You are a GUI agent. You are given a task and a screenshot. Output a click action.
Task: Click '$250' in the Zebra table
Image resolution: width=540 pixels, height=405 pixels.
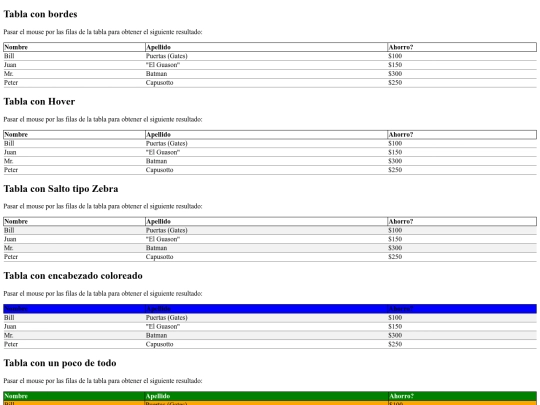click(x=395, y=257)
